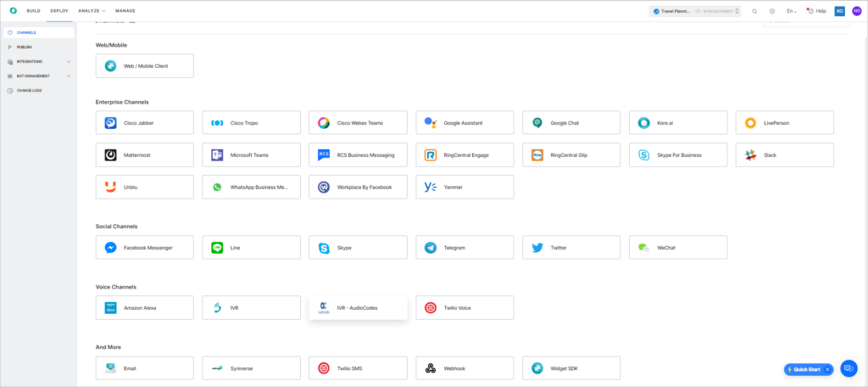Click the Google Assistant icon

point(431,123)
